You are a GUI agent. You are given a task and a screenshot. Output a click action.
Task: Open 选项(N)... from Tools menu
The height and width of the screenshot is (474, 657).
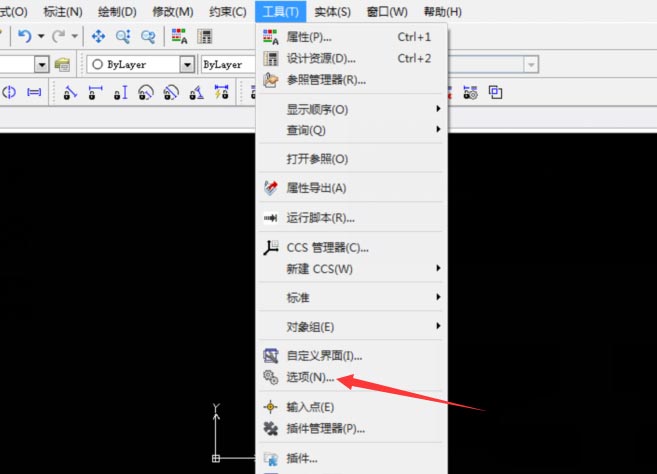352,377
